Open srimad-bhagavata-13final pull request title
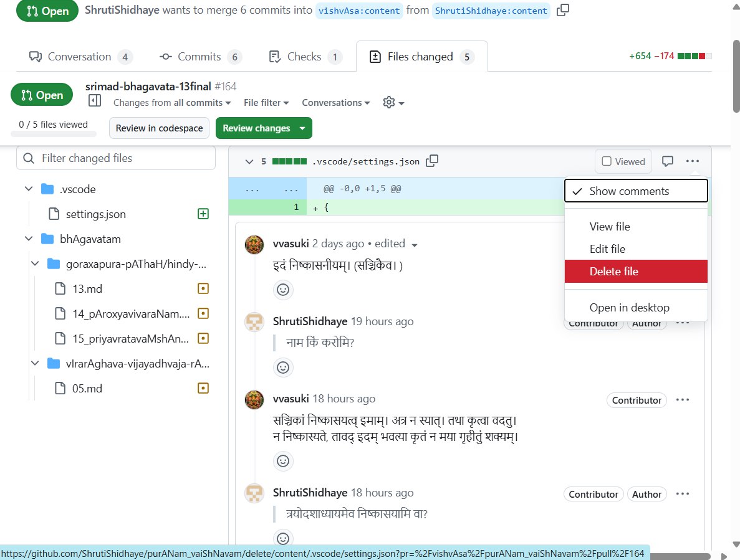The width and height of the screenshot is (740, 560). [148, 86]
